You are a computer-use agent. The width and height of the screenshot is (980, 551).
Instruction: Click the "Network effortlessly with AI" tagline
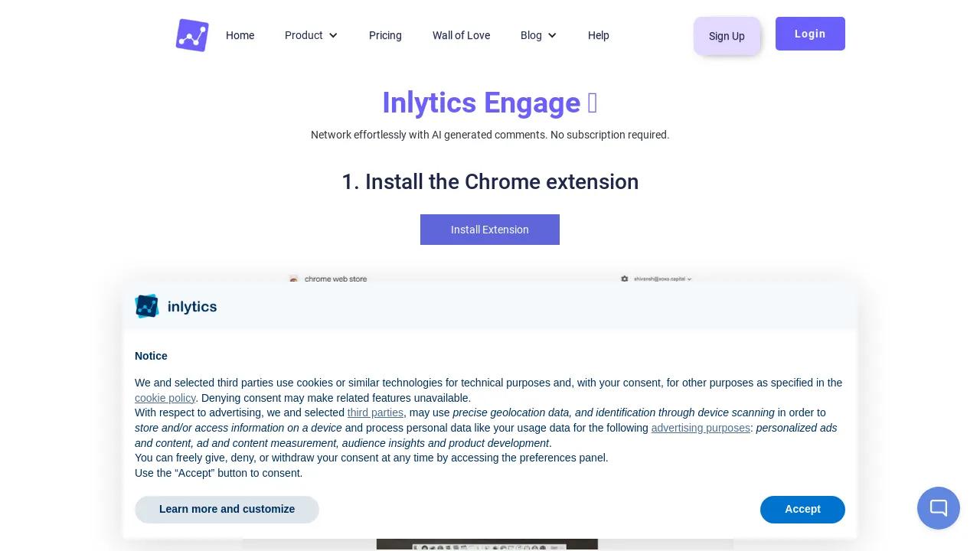tap(490, 135)
